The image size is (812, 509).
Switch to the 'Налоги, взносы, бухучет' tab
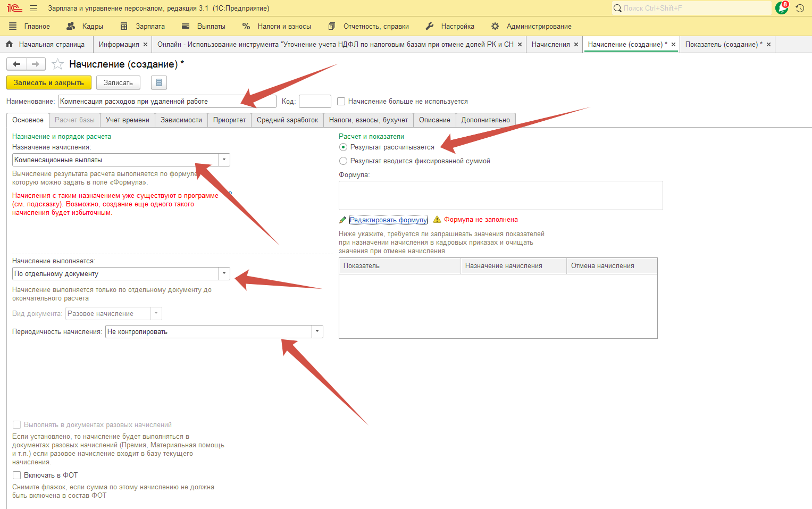[368, 120]
